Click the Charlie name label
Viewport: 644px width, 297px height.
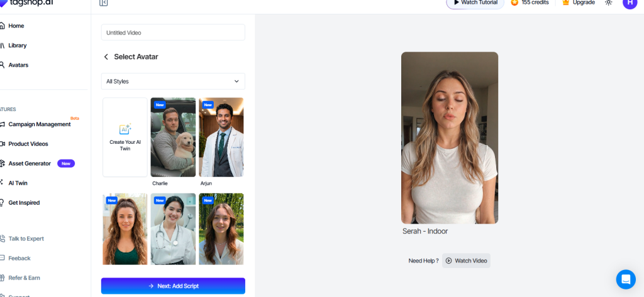160,183
